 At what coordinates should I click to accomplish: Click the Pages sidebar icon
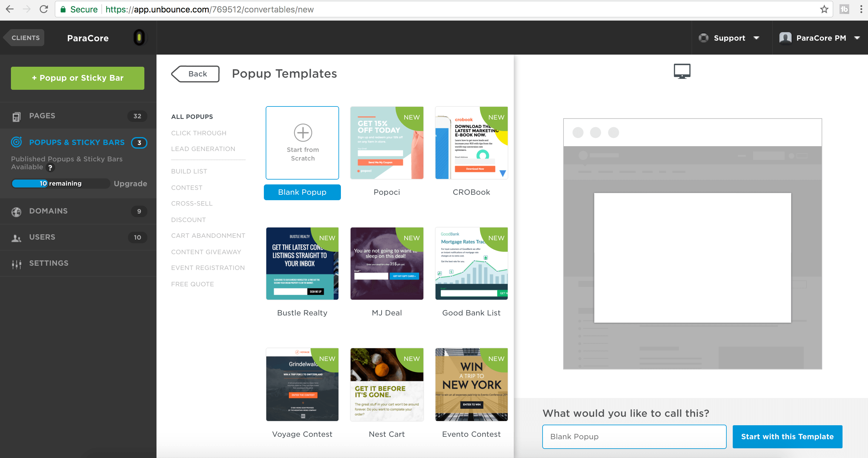tap(16, 115)
